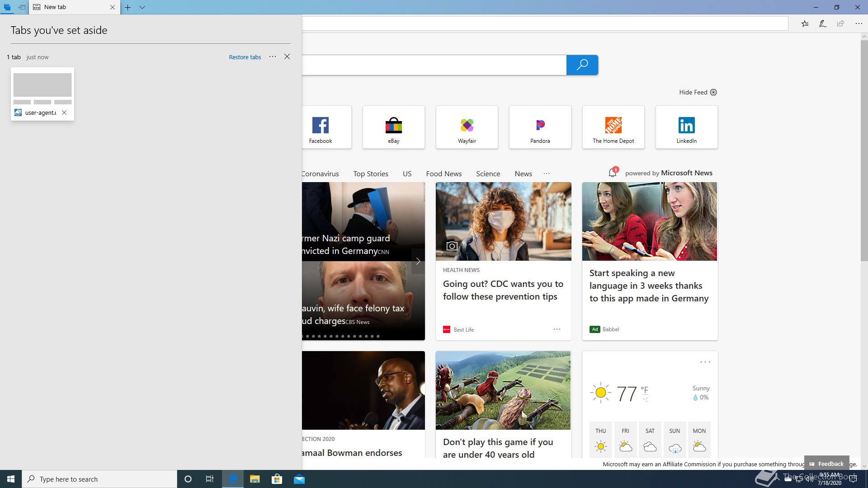This screenshot has height=488, width=868.
Task: Select the US news category
Action: (x=407, y=174)
